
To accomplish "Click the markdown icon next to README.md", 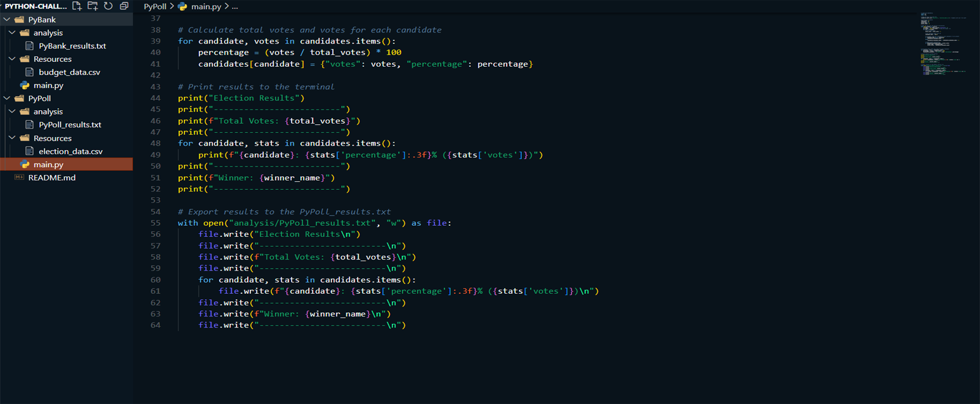I will pos(19,178).
